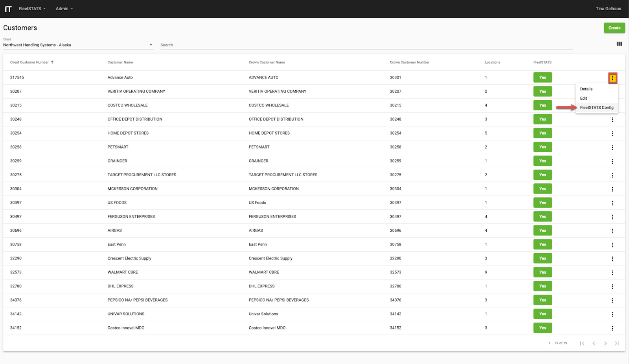The height and width of the screenshot is (364, 629).
Task: Open actions menu for US FOODS row
Action: pyautogui.click(x=612, y=203)
